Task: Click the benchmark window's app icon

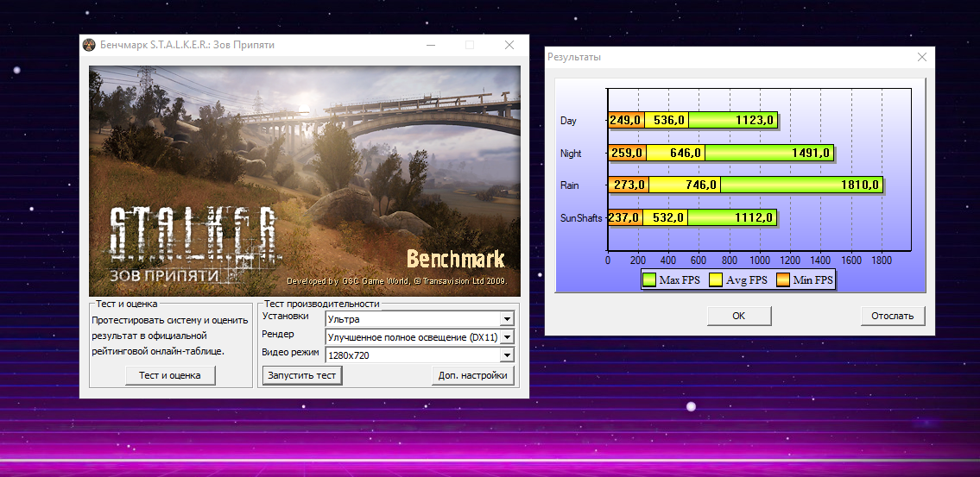Action: point(90,45)
